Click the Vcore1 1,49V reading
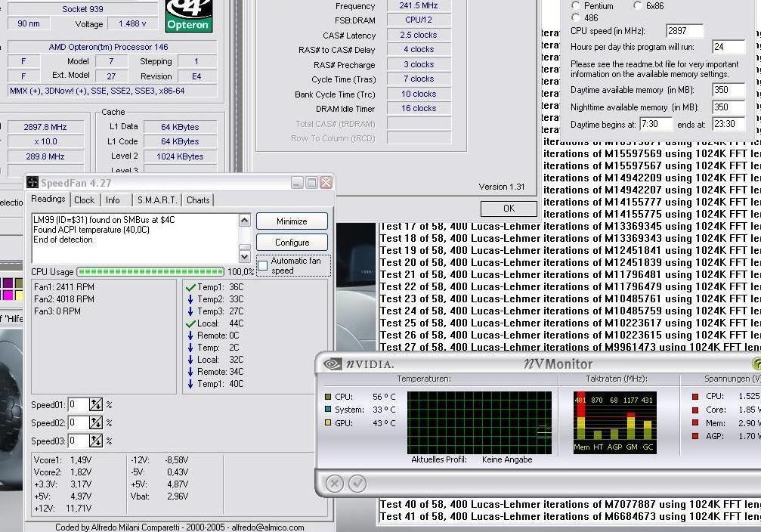The width and height of the screenshot is (761, 532). click(x=63, y=459)
